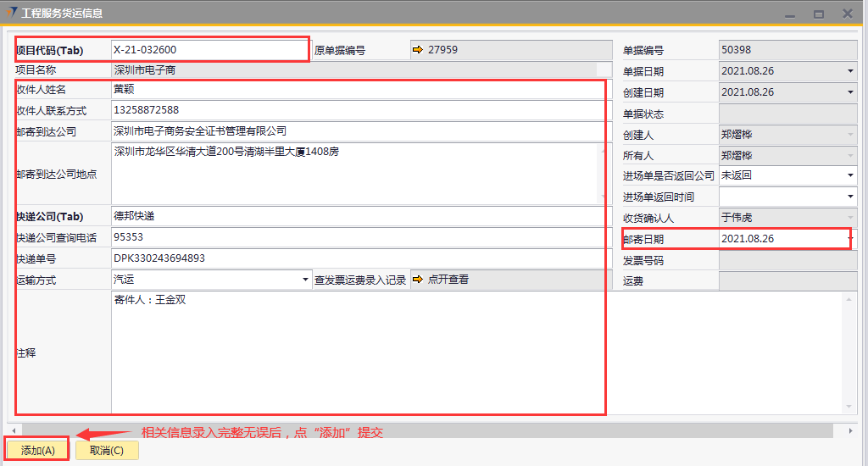
Task: Click the 项目代码 field containing X-21-032600
Action: tap(209, 50)
